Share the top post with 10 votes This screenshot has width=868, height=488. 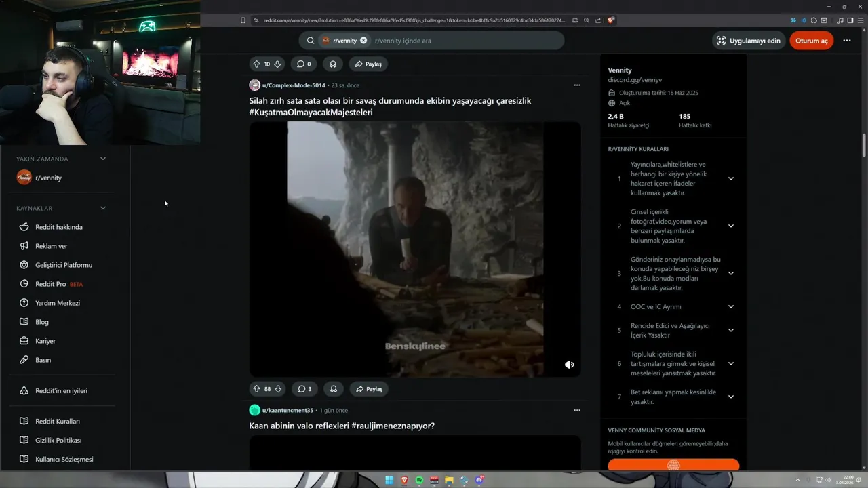(369, 64)
